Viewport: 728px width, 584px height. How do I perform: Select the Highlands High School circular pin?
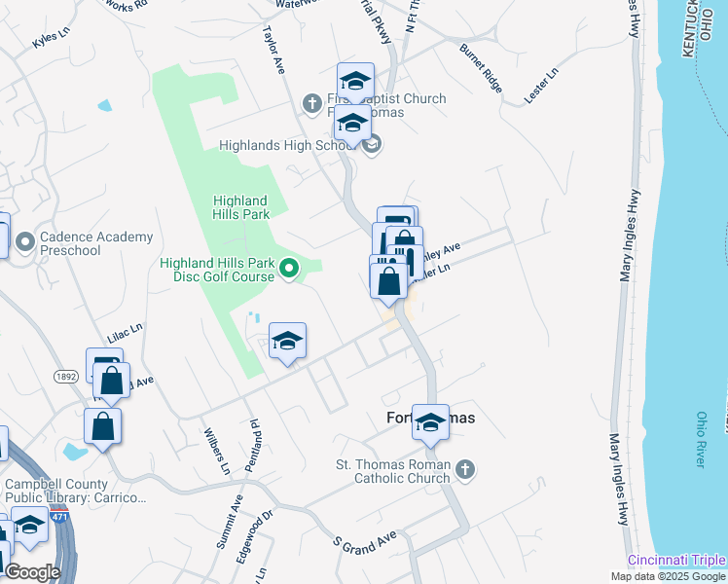tap(372, 146)
